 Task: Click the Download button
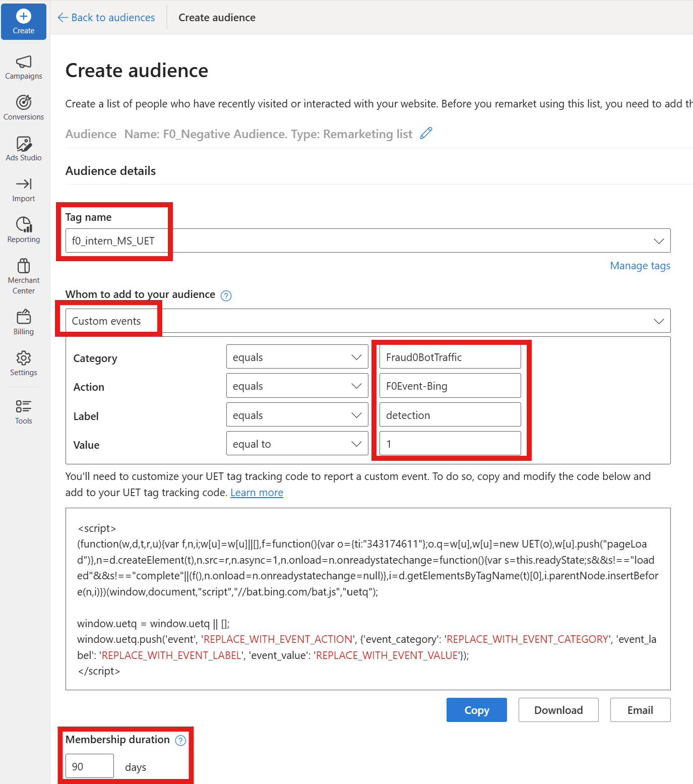click(558, 710)
